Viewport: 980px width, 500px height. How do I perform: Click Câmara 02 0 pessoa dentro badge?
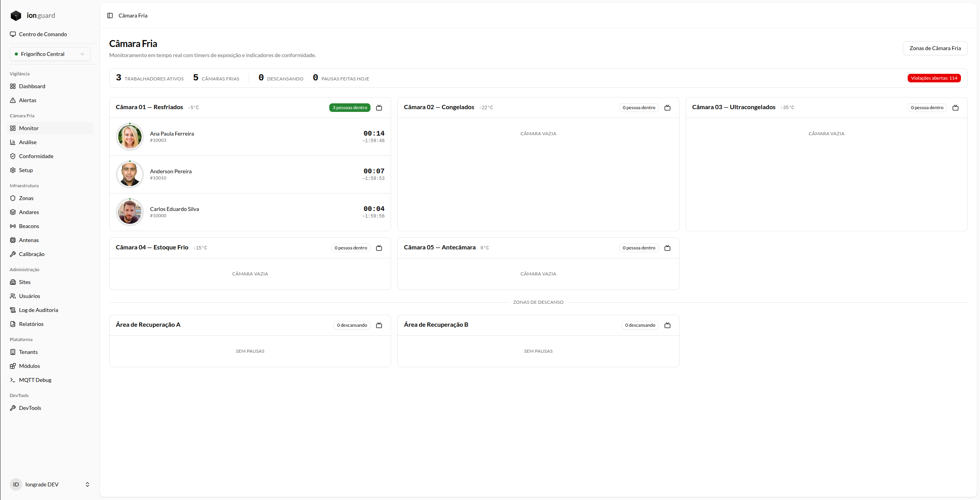coord(639,108)
